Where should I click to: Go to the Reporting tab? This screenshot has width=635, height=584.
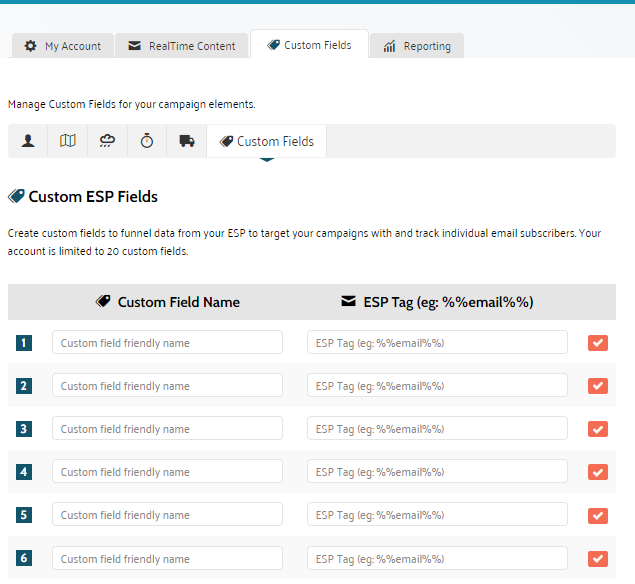416,46
